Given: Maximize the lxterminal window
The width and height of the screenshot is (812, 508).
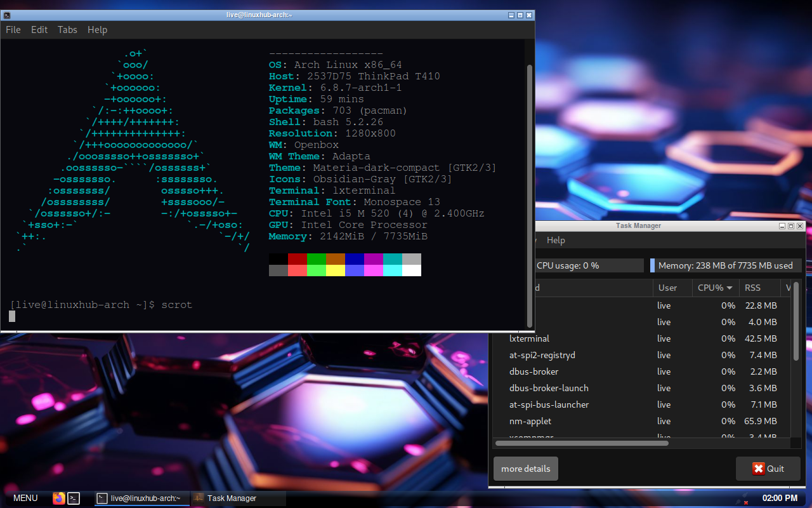Looking at the screenshot, I should coord(520,15).
